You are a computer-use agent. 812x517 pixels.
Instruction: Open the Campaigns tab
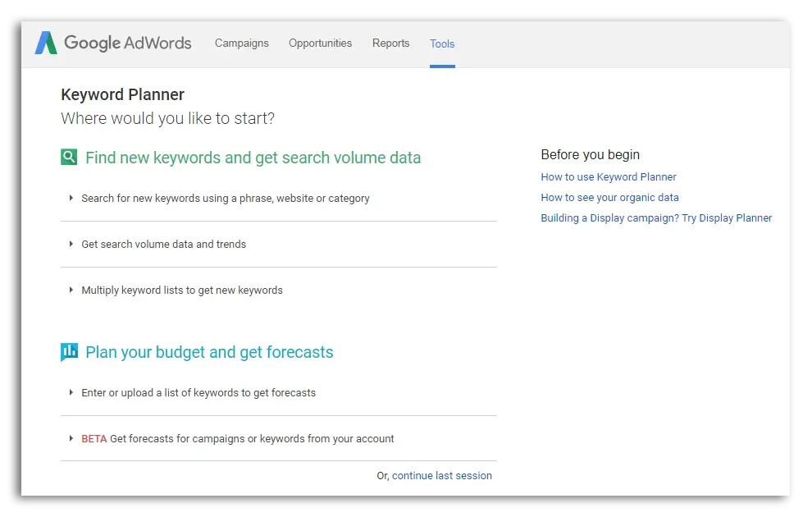coord(241,43)
